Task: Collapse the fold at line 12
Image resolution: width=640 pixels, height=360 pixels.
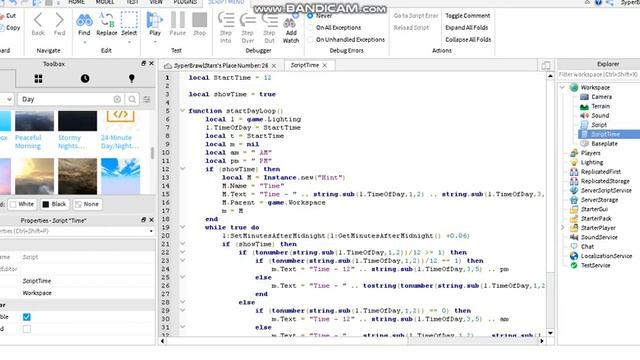Action: coord(182,169)
